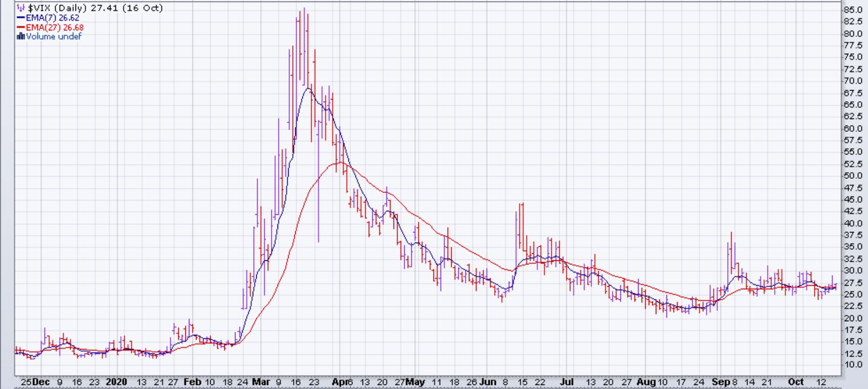Click the Volume histogram icon in legend
Viewport: 868px width, 389px height.
(x=21, y=36)
